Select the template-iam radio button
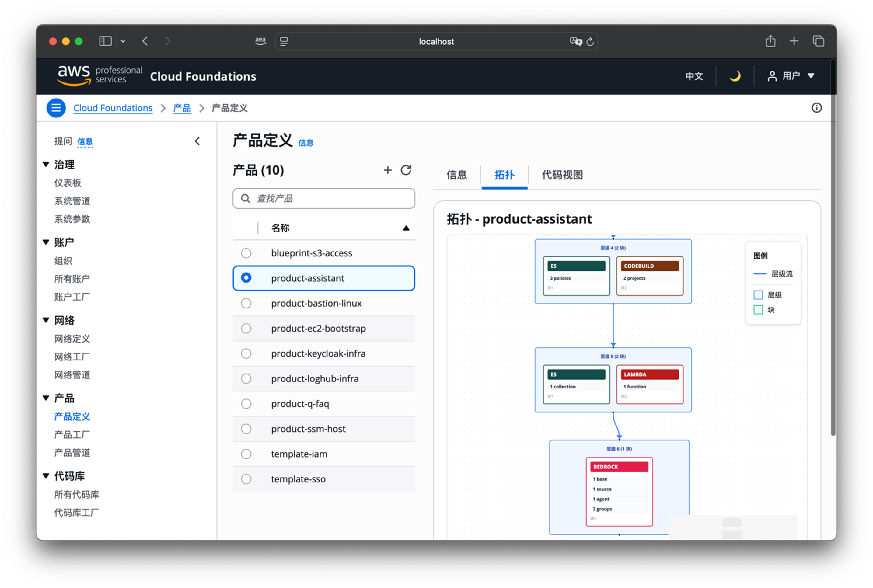This screenshot has height=588, width=873. click(x=246, y=454)
